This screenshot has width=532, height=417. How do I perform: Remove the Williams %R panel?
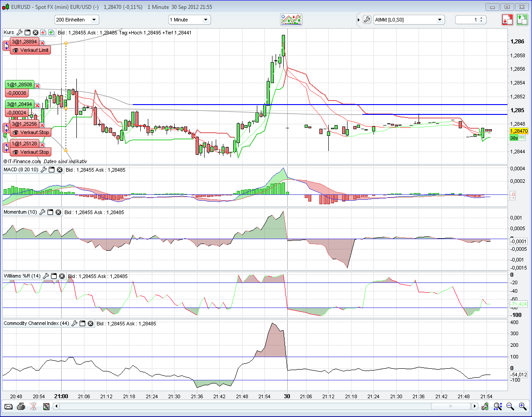[x=62, y=276]
